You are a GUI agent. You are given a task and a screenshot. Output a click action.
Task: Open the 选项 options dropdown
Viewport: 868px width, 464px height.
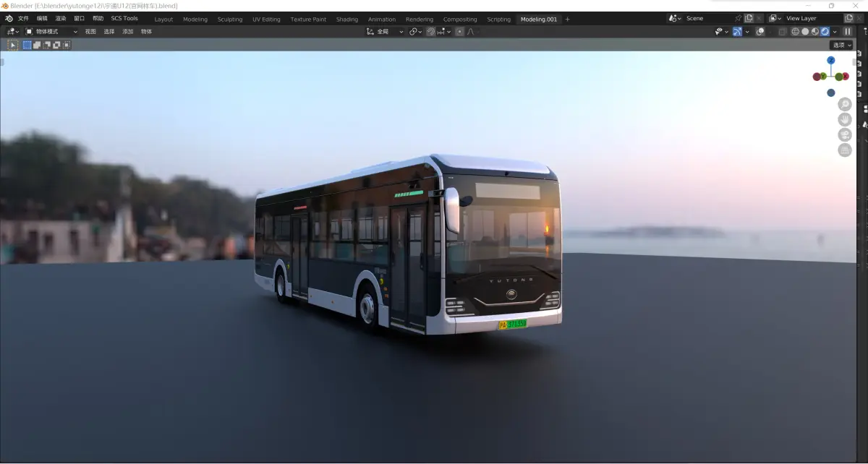pyautogui.click(x=841, y=45)
